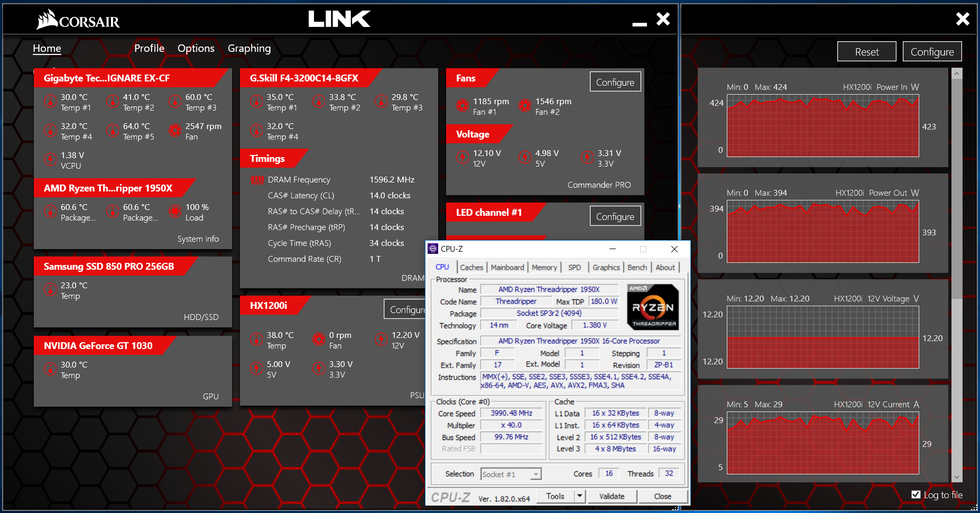Click the CPU-Z title bar app icon
This screenshot has height=513, width=980.
[433, 249]
